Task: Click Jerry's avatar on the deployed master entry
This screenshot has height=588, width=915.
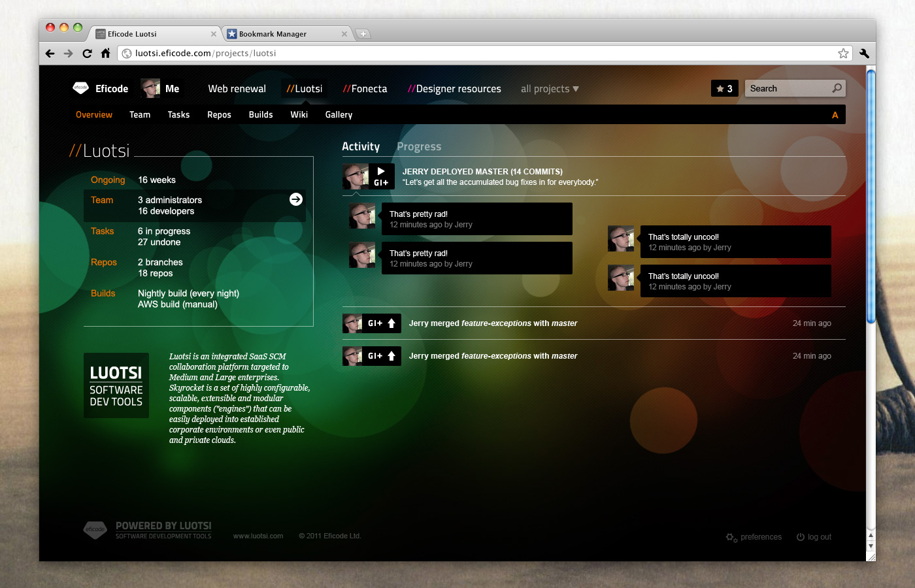Action: [x=356, y=176]
